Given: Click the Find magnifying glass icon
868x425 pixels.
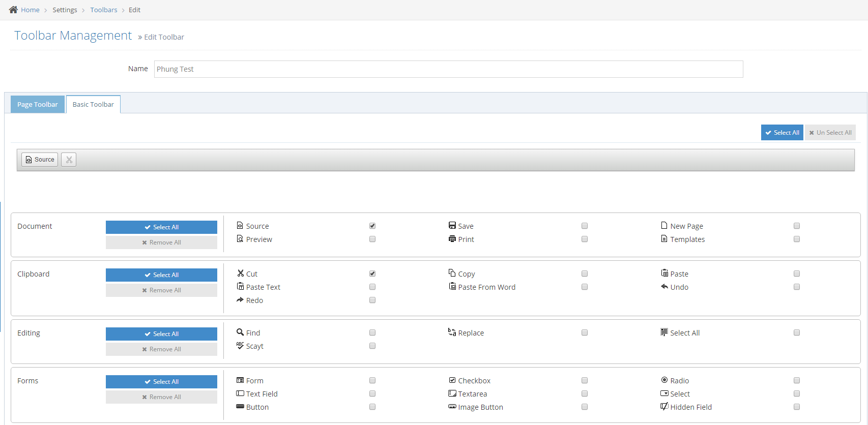Looking at the screenshot, I should pyautogui.click(x=240, y=332).
